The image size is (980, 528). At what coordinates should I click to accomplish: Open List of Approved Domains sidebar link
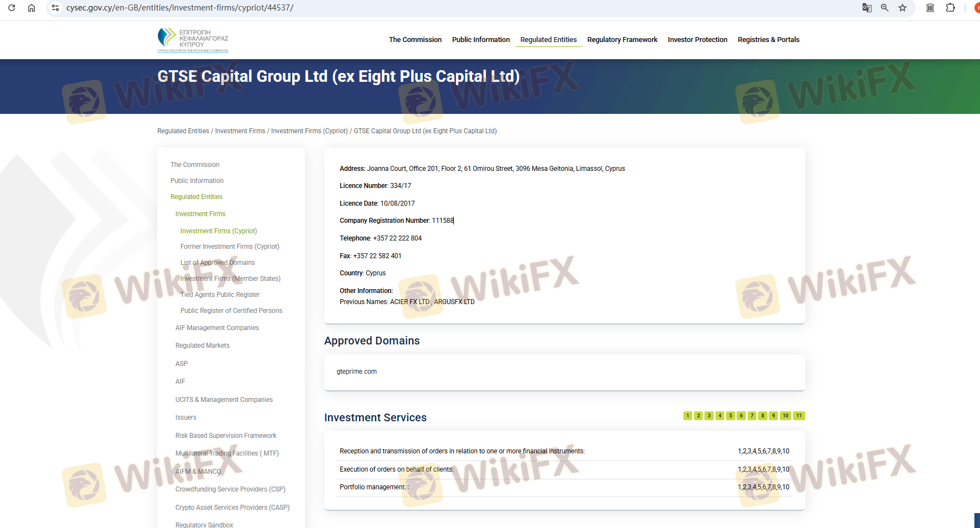click(217, 263)
